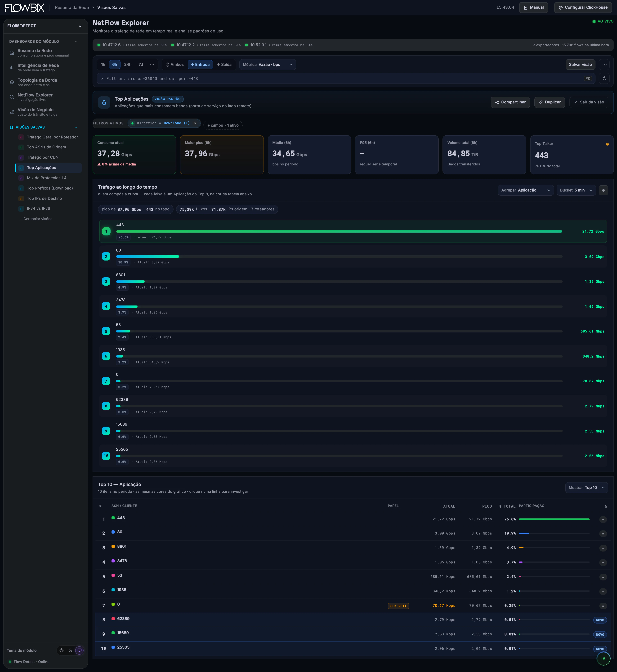Screen dimensions: 617x672
Task: Open more time range options ellipsis
Action: (152, 64)
